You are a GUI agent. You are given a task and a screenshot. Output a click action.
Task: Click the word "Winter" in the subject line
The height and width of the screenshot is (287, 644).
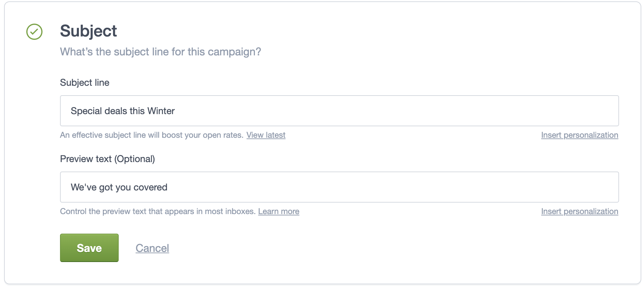pos(161,111)
